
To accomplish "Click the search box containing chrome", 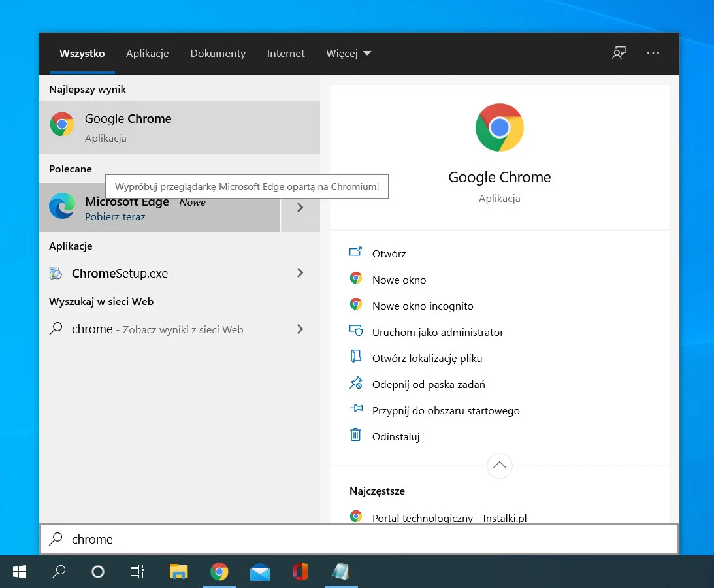I will pos(359,539).
